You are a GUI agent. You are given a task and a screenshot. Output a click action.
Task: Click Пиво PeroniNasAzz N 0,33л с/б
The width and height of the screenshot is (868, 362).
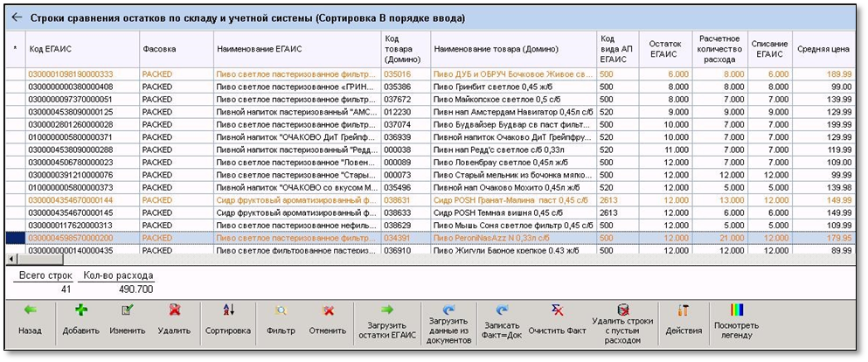click(x=514, y=238)
